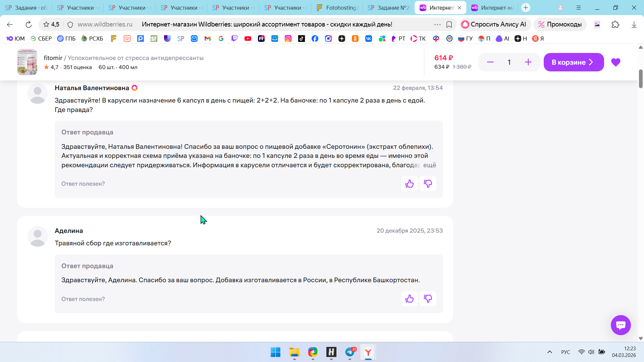This screenshot has width=644, height=362.
Task: Open the purple chat support bubble
Action: tap(621, 325)
